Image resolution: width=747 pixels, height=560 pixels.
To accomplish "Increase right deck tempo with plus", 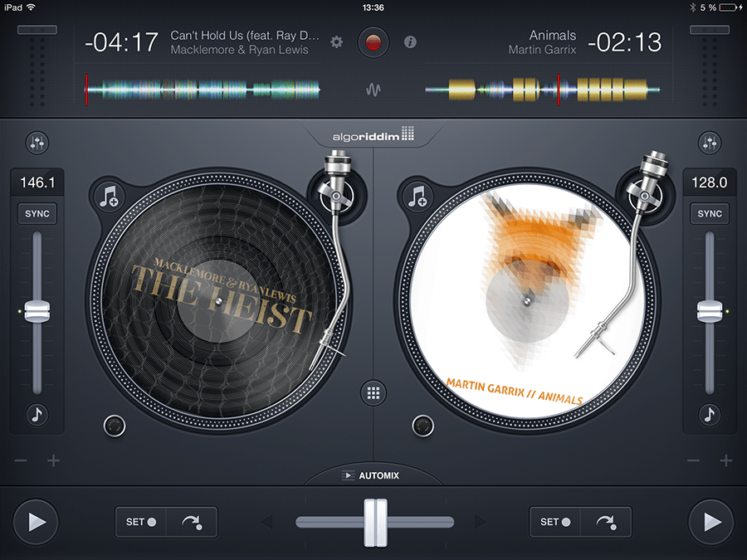I will click(x=726, y=460).
